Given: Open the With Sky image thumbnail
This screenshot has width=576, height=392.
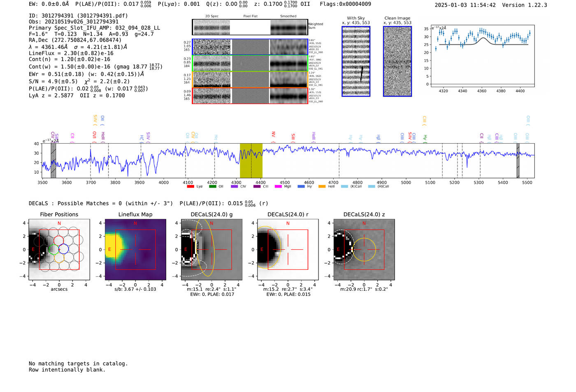Looking at the screenshot, I should tap(356, 61).
